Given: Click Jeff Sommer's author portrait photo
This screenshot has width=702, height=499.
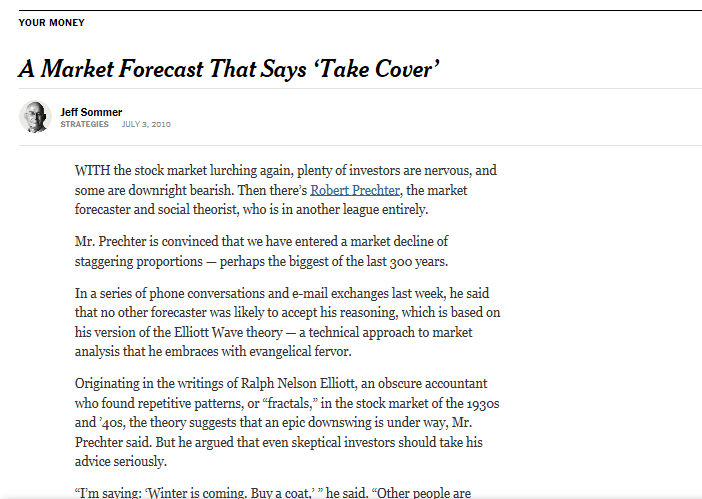Looking at the screenshot, I should [35, 117].
